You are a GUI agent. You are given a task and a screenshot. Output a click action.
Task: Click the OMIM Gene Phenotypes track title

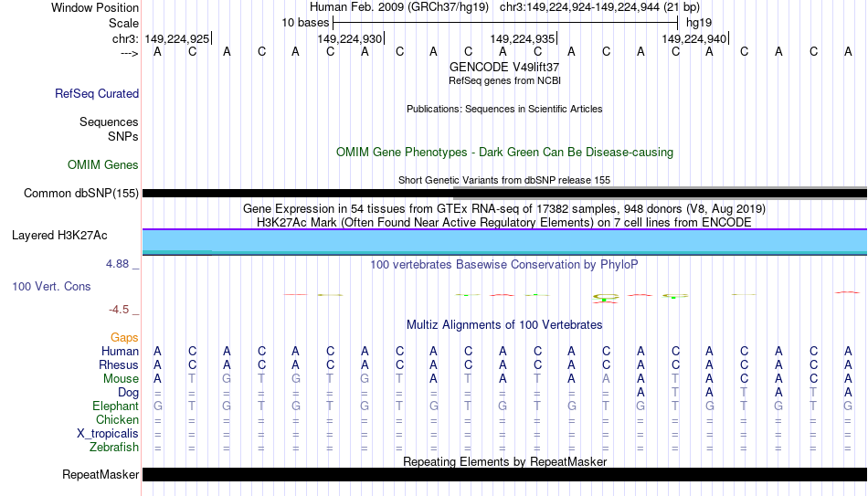(504, 153)
